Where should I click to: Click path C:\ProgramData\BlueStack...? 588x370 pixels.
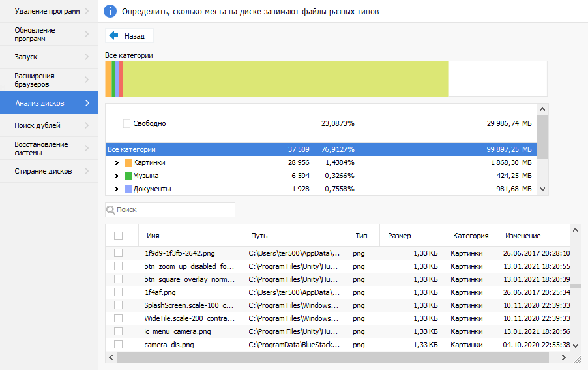point(294,345)
